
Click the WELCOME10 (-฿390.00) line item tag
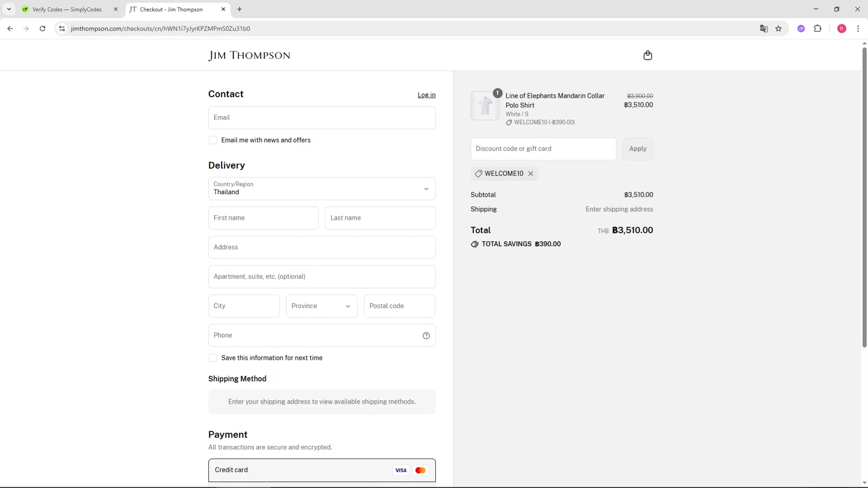click(540, 123)
